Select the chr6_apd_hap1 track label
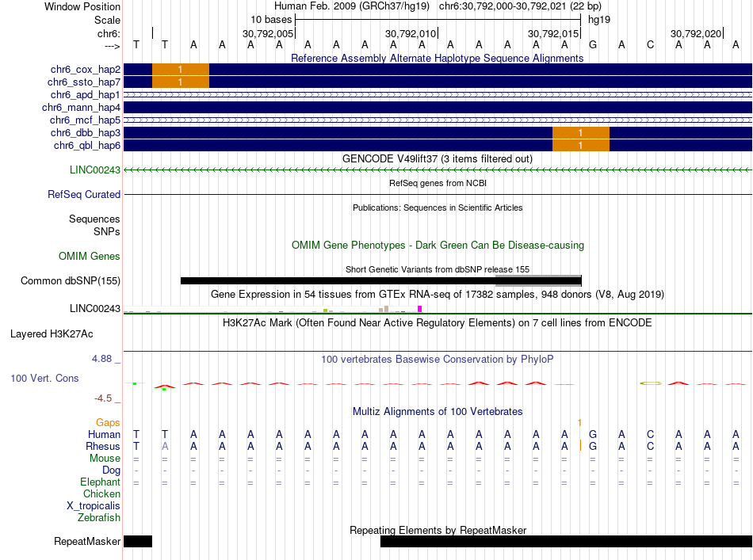The image size is (753, 560). 86,94
